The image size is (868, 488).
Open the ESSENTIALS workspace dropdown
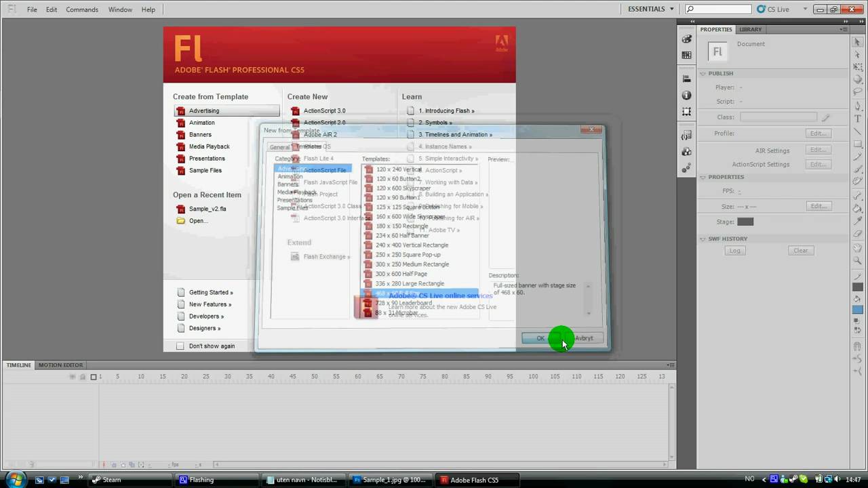click(x=651, y=9)
